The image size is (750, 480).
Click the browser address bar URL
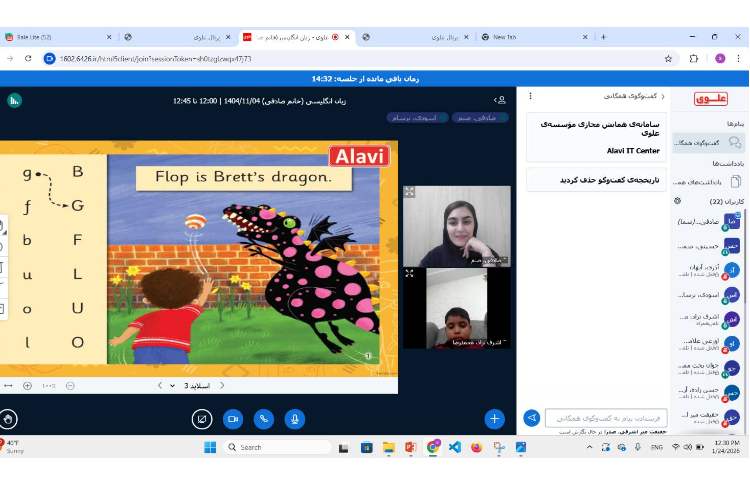(155, 59)
